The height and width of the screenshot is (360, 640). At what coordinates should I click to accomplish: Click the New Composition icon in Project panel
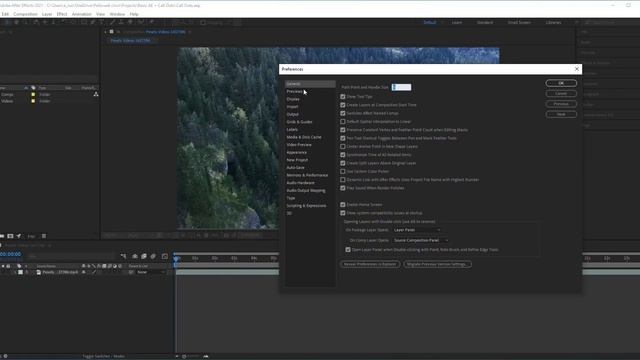click(10, 236)
